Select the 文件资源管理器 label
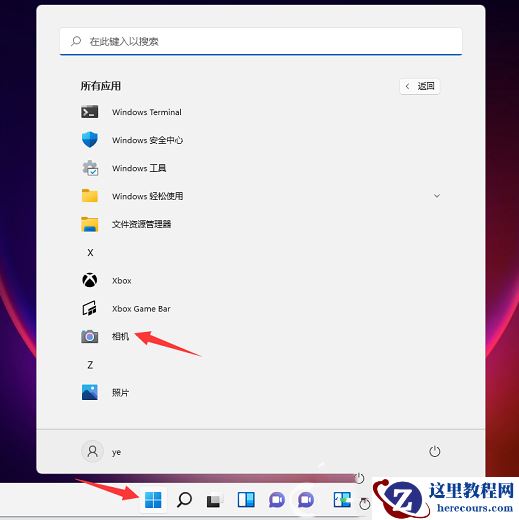 tap(141, 224)
